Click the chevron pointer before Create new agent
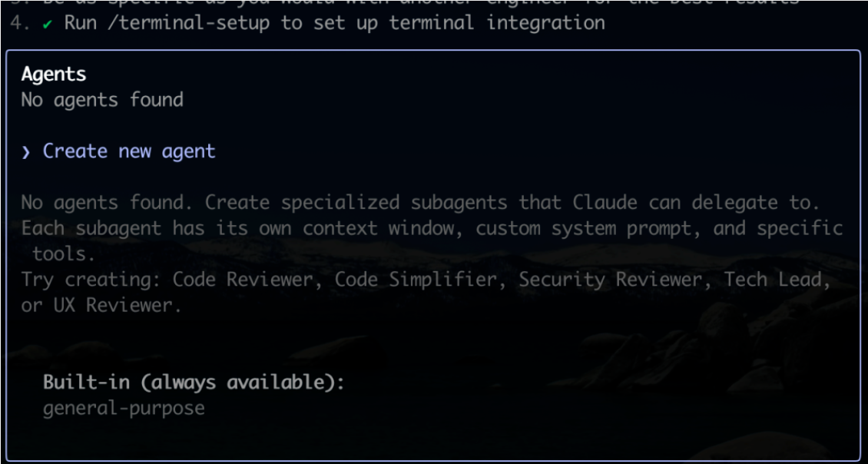 26,152
